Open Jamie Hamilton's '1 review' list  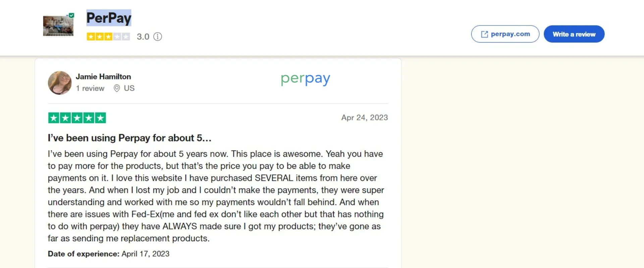coord(90,88)
